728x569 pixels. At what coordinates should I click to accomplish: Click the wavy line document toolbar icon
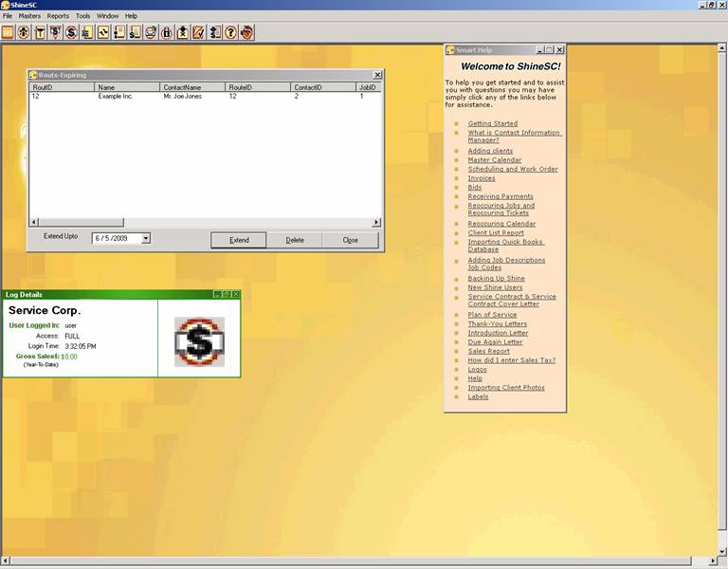[x=103, y=32]
